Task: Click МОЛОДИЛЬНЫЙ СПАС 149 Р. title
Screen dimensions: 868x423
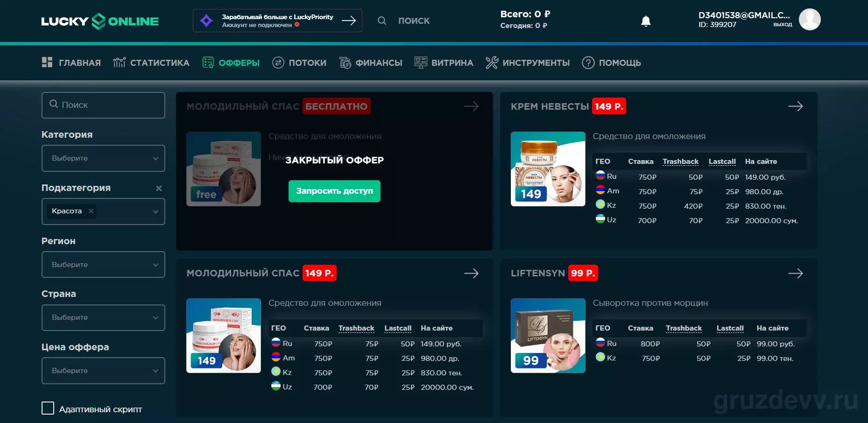Action: [x=243, y=273]
